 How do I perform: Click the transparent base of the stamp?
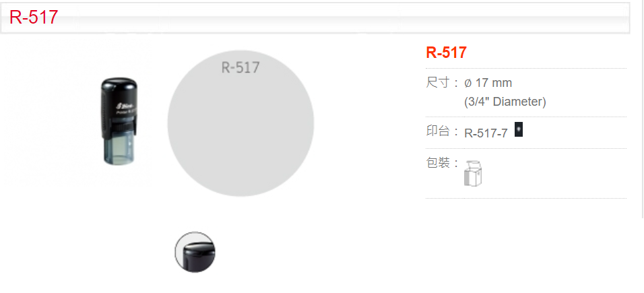click(121, 148)
